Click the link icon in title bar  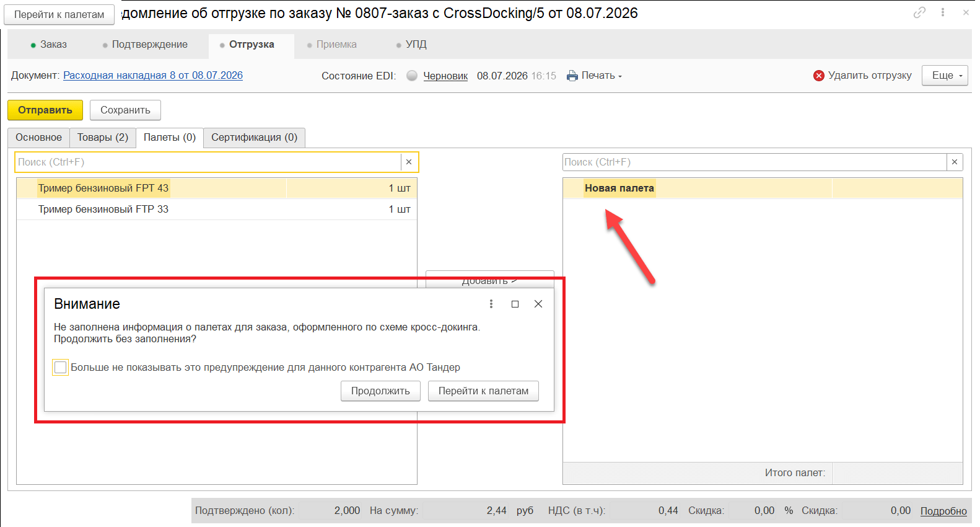click(x=919, y=12)
